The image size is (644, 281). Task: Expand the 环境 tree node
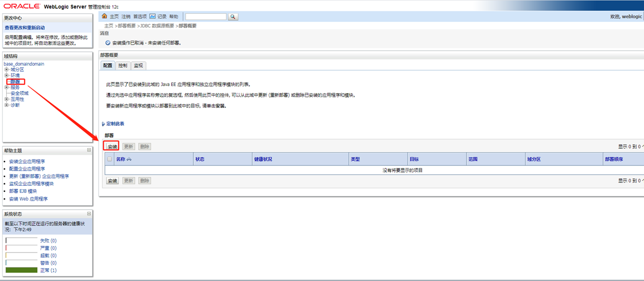point(7,75)
